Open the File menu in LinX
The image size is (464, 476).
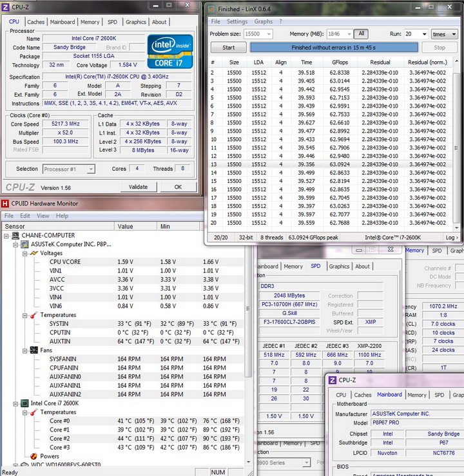216,21
